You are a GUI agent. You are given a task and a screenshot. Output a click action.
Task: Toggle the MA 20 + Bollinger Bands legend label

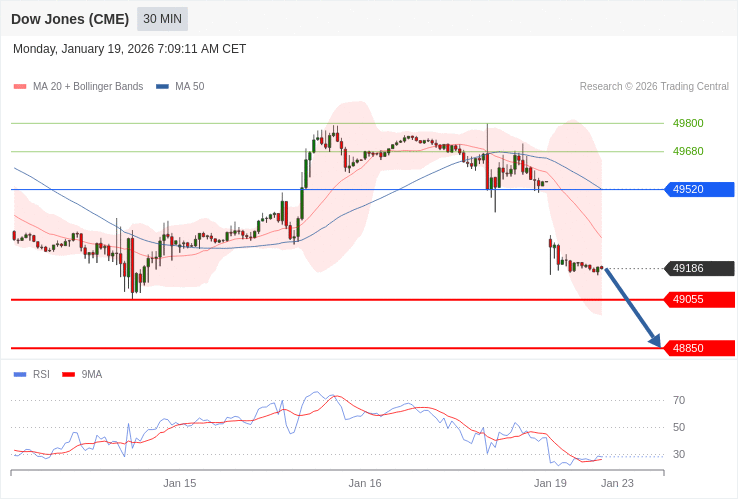click(x=88, y=87)
